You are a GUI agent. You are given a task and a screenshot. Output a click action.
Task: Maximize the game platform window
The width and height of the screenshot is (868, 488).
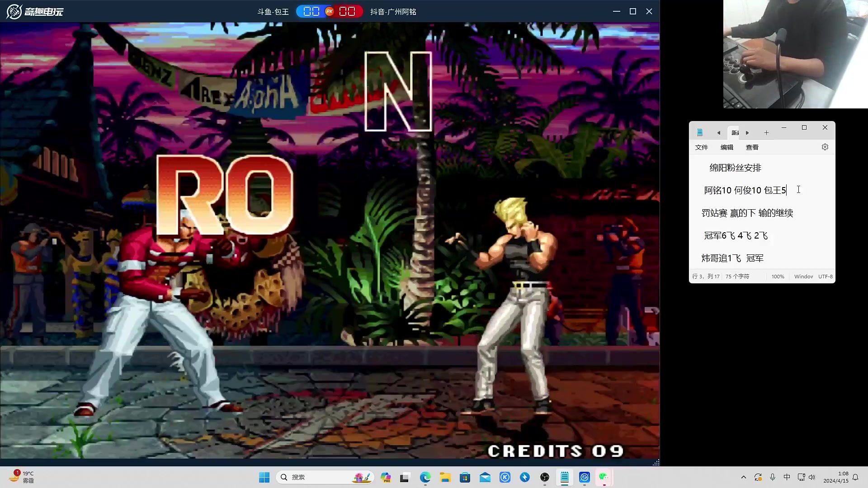(633, 11)
